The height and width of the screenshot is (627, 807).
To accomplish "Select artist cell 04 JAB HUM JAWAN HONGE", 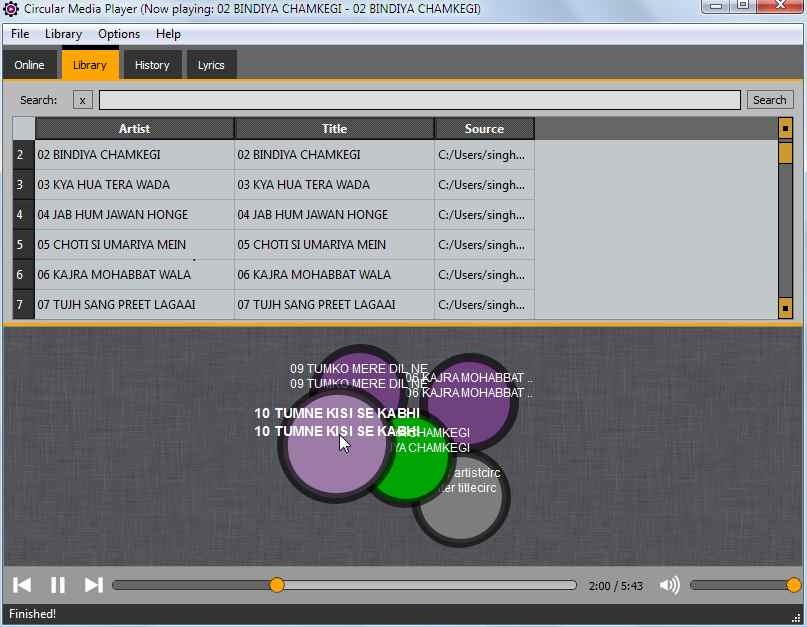I will 134,215.
